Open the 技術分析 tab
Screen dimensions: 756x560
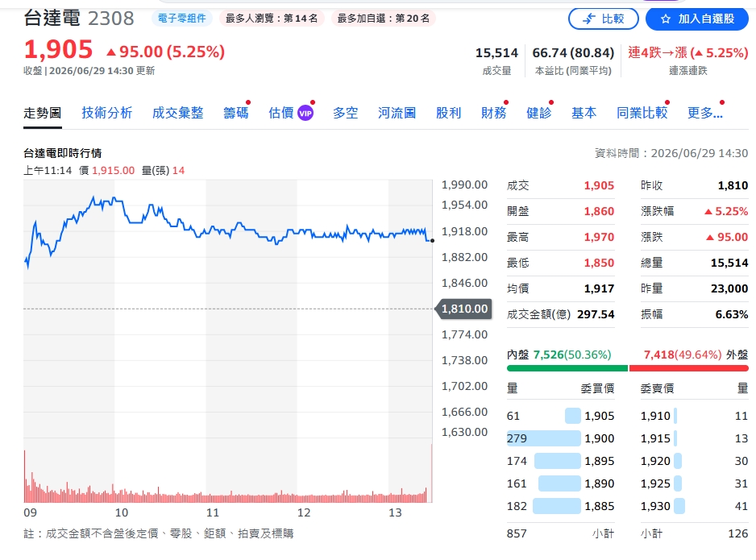(107, 113)
